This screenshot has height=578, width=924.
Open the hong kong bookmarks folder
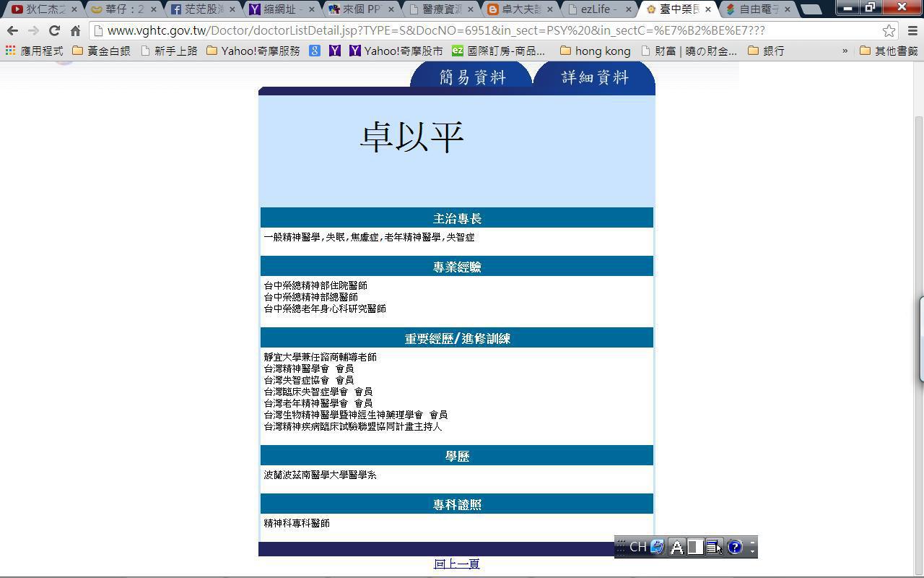(x=596, y=51)
